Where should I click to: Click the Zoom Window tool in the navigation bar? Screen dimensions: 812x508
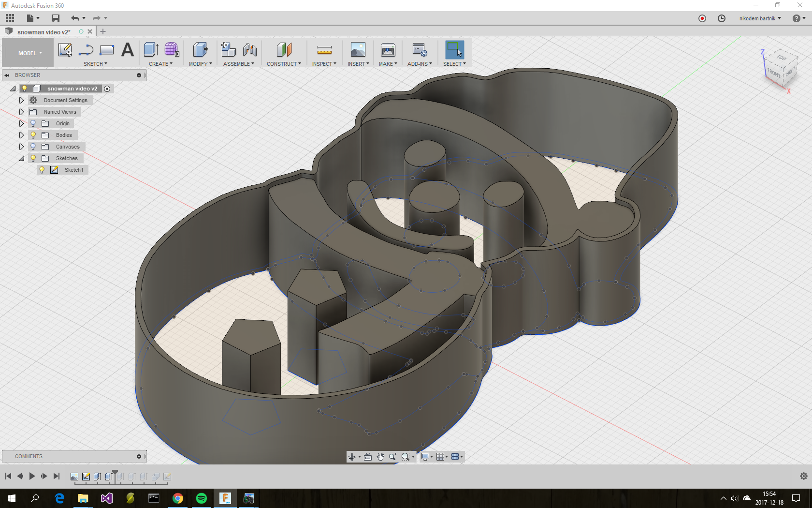click(406, 456)
